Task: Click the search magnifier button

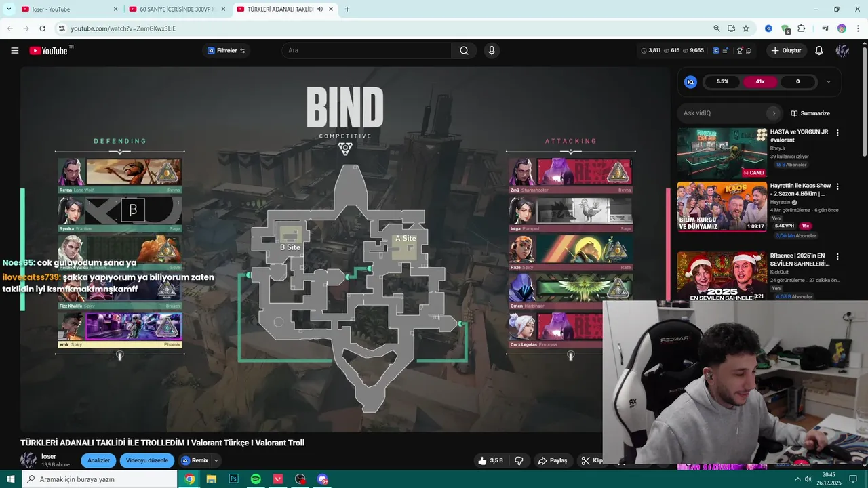Action: pos(464,51)
